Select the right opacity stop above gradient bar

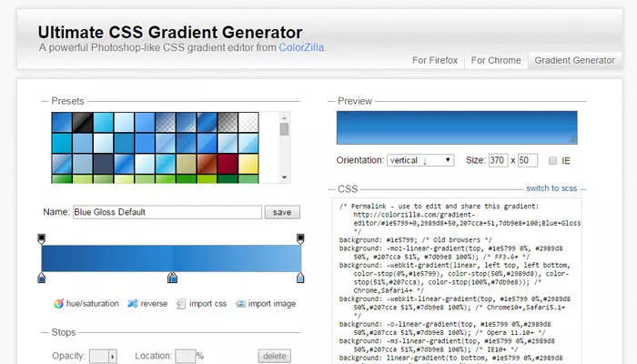click(x=300, y=238)
